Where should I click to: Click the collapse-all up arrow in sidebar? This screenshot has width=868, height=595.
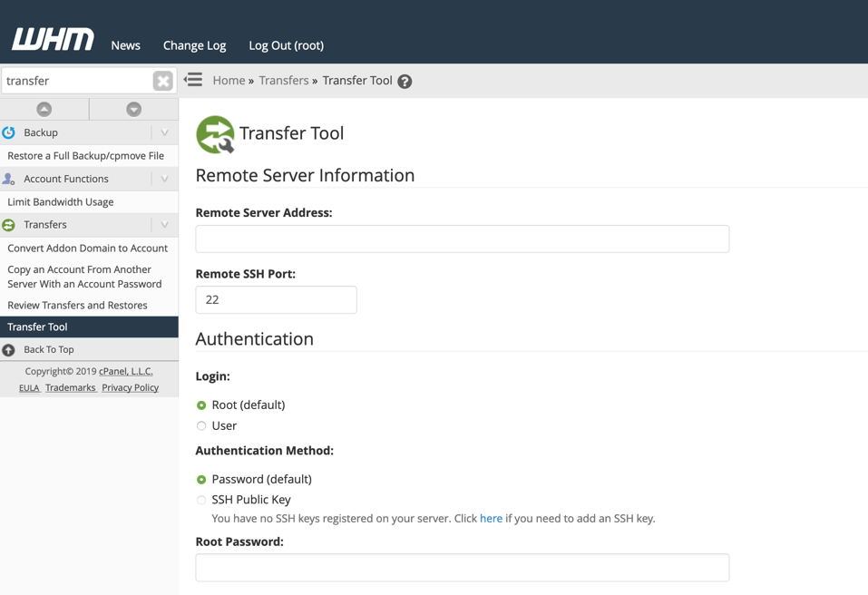pyautogui.click(x=44, y=109)
